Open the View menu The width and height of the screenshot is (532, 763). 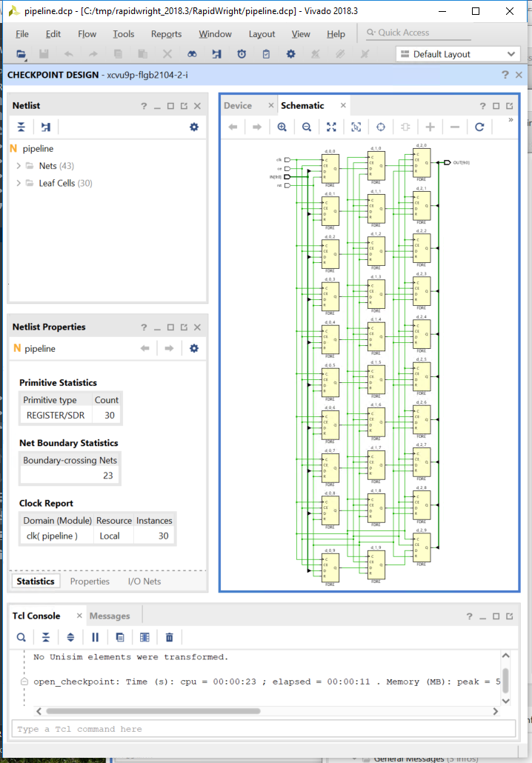pyautogui.click(x=301, y=34)
